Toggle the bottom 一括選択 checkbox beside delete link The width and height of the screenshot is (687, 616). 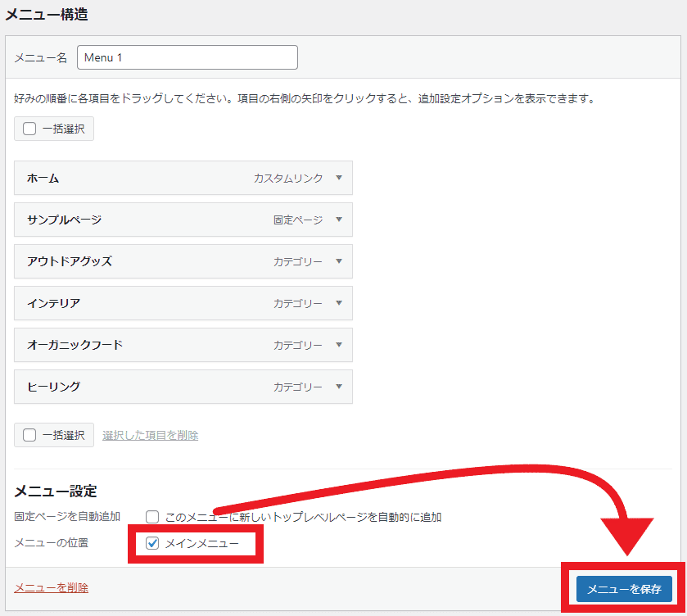[x=29, y=435]
